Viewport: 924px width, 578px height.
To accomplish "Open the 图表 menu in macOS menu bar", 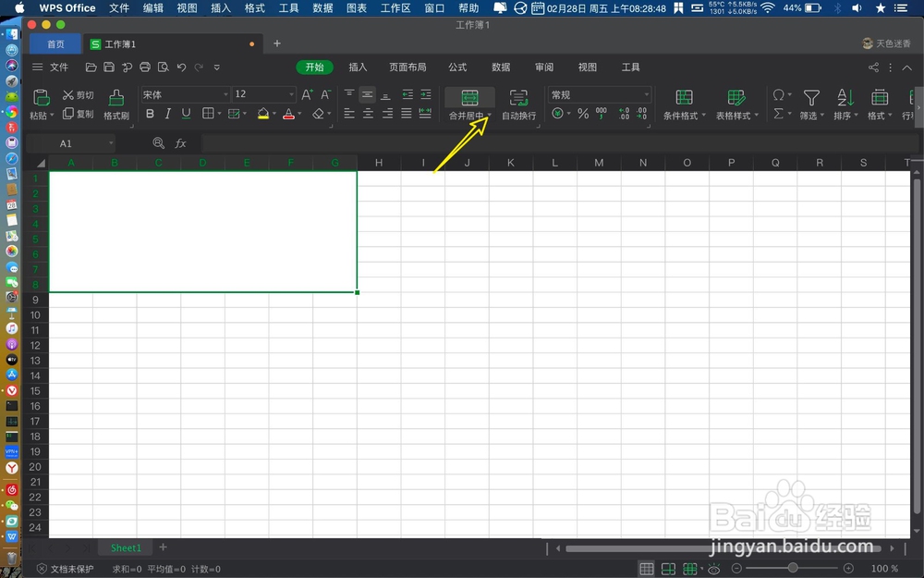I will coord(356,8).
